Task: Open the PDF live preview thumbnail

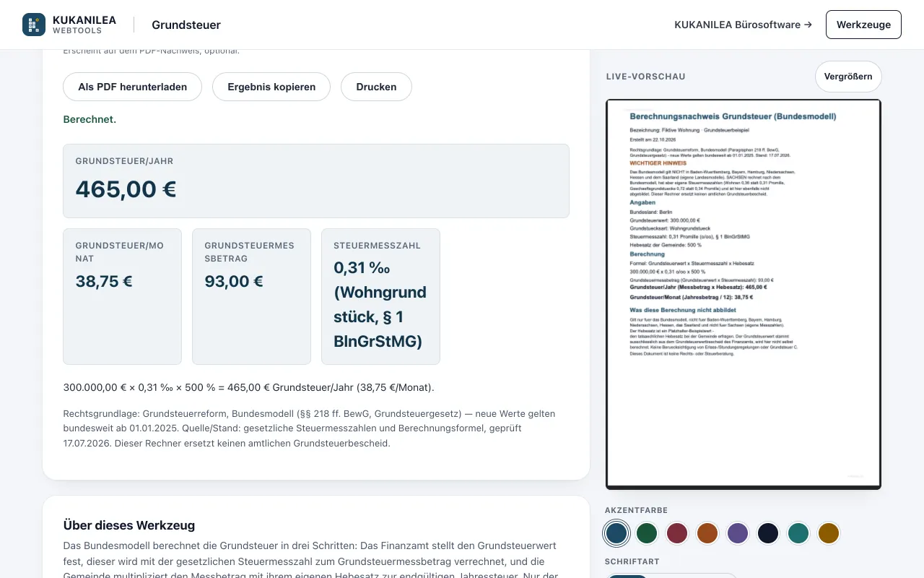Action: (744, 294)
